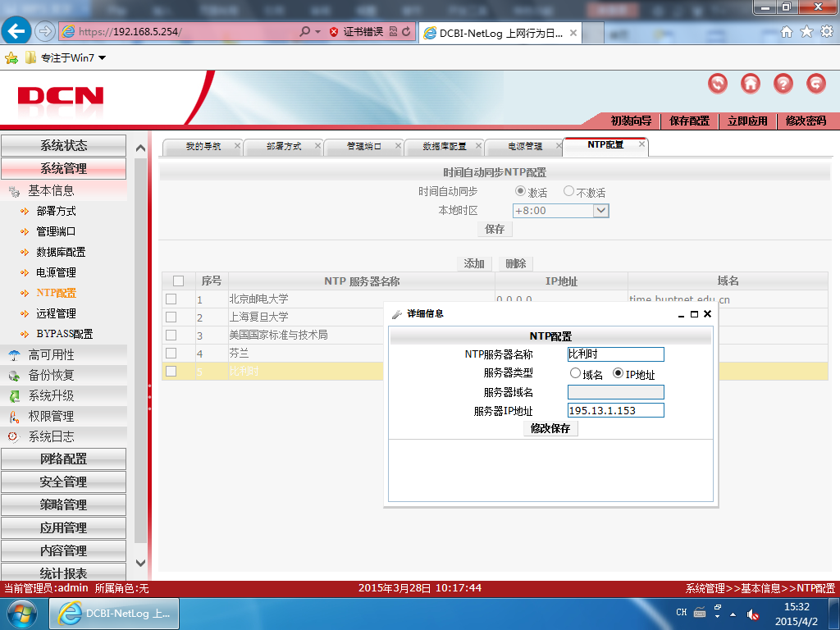Switch to the 我的导航 tab

(203, 146)
